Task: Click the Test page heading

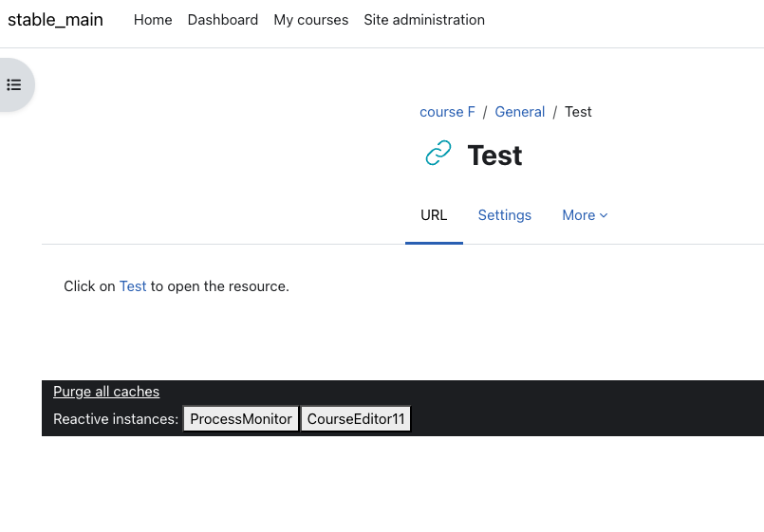Action: (x=494, y=156)
